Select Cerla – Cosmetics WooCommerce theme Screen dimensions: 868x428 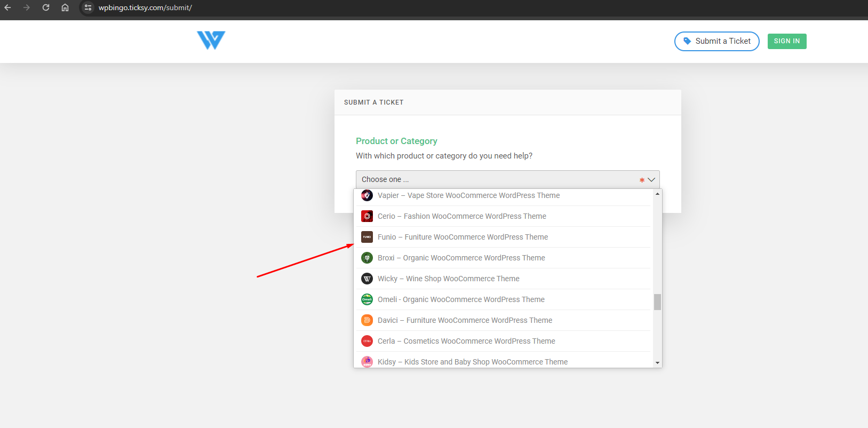pos(502,341)
